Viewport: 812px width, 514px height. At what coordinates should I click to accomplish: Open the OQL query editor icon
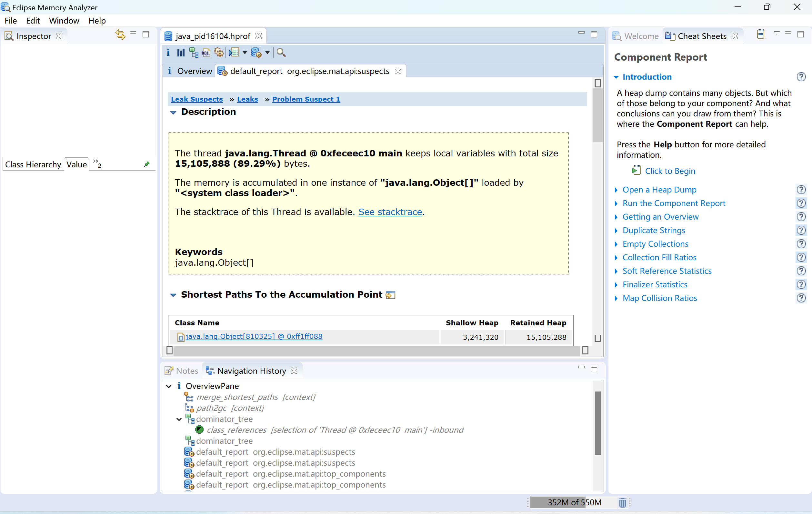[206, 53]
